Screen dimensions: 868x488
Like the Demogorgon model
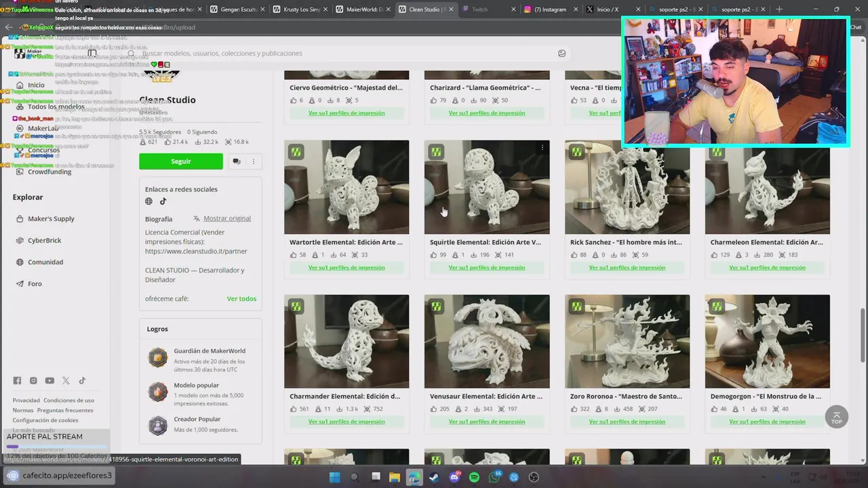click(x=714, y=409)
